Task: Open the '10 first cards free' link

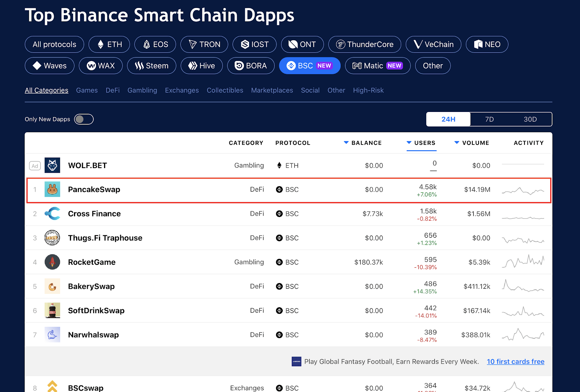Action: pyautogui.click(x=515, y=362)
